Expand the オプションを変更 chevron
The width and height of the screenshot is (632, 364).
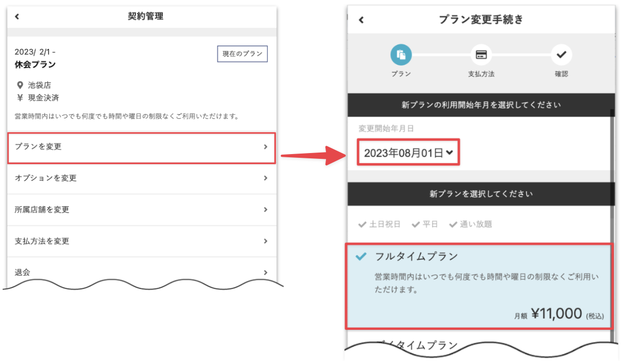click(x=265, y=178)
